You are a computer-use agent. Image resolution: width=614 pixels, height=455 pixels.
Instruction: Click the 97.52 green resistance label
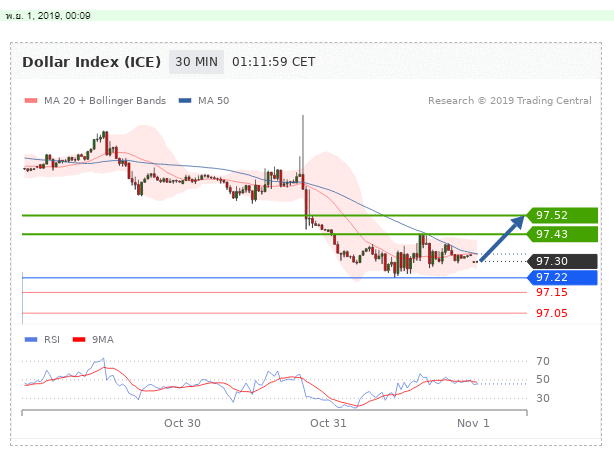coord(562,215)
